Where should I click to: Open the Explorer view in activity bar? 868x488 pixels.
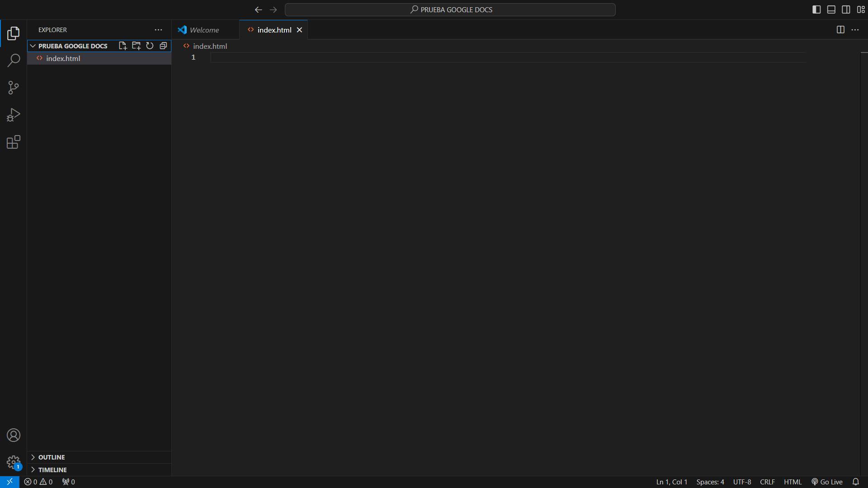point(14,33)
